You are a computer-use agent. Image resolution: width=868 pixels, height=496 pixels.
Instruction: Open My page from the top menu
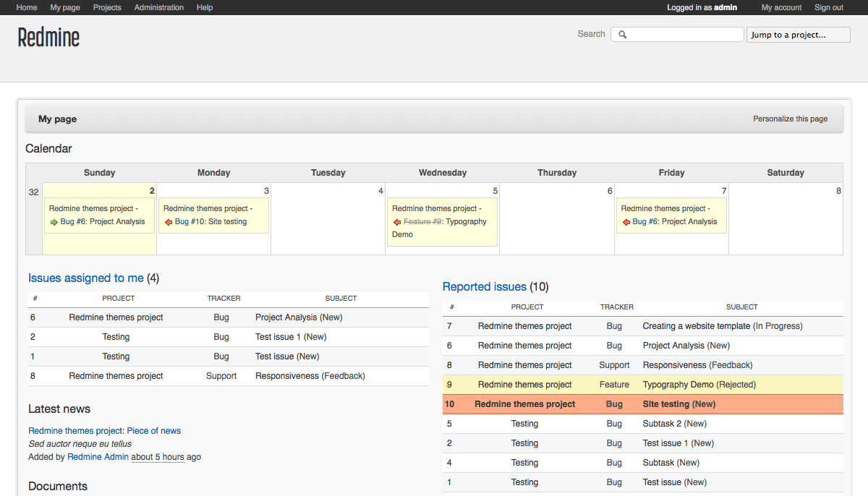(x=65, y=7)
